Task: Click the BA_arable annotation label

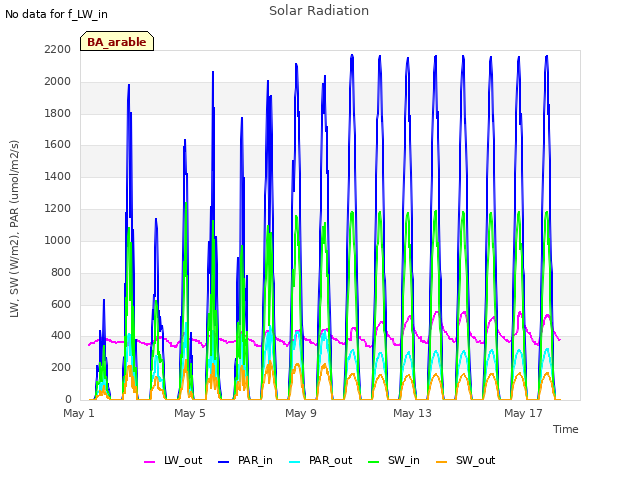Action: [117, 42]
